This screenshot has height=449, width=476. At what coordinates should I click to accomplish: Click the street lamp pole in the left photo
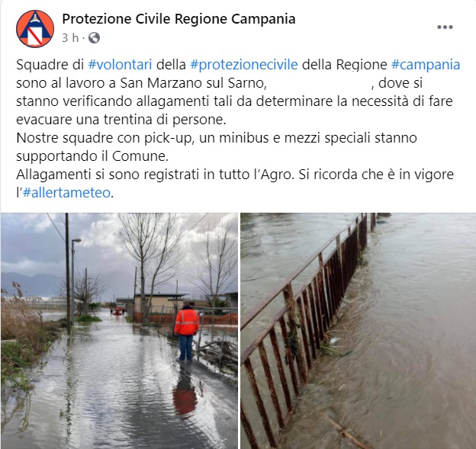73,282
